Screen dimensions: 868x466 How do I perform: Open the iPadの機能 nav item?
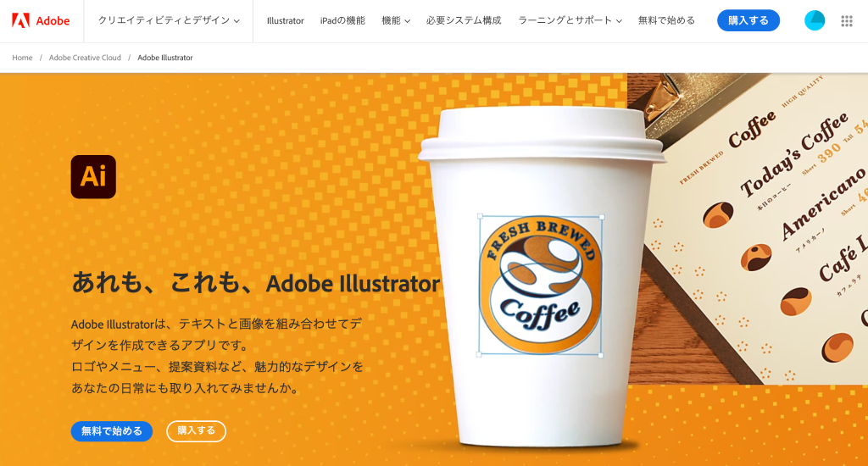[342, 20]
